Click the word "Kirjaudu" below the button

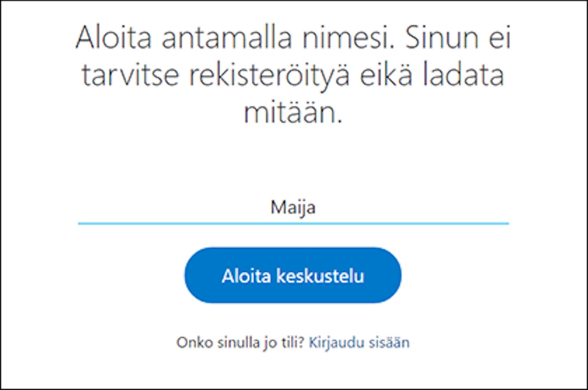[x=337, y=343]
